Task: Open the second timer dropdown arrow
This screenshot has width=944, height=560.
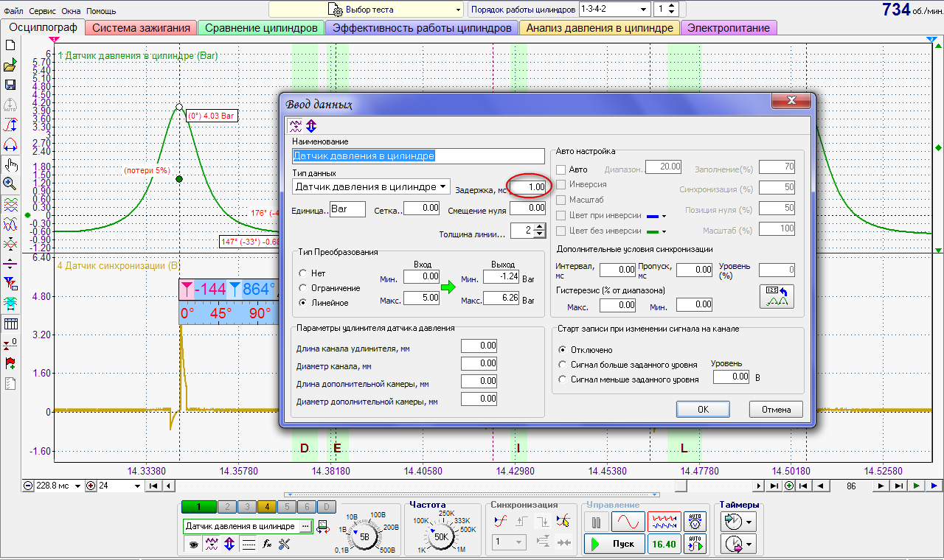Action: click(750, 544)
